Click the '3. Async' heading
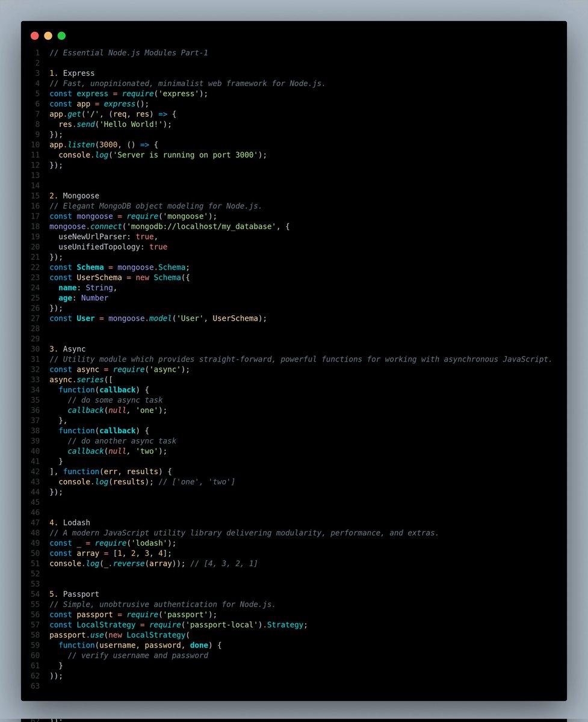Viewport: 588px width, 722px height. [x=67, y=349]
